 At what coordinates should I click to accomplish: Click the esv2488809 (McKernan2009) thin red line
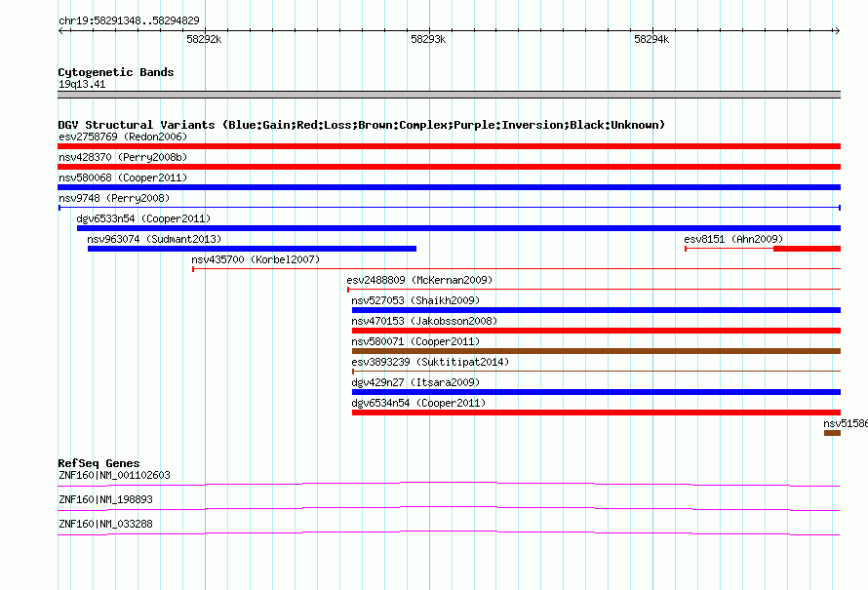pos(594,290)
